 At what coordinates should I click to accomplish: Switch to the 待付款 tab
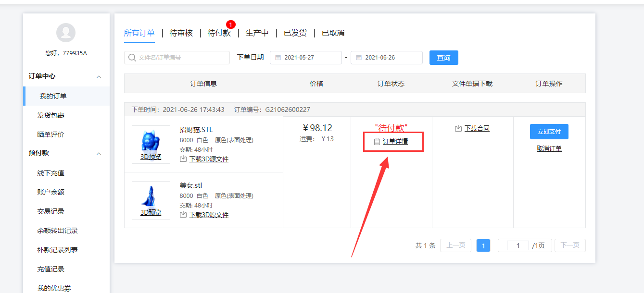coord(219,33)
